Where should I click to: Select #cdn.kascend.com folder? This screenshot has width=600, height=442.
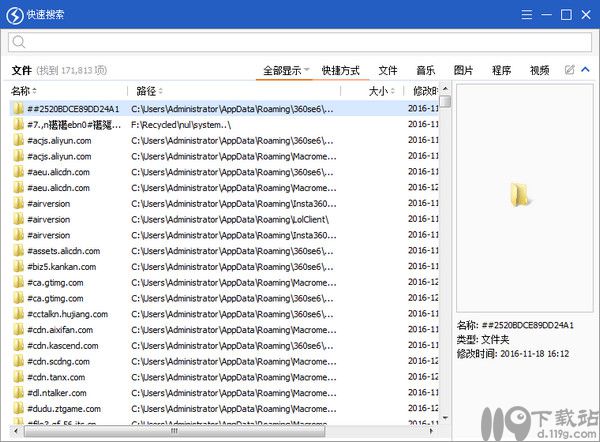63,346
